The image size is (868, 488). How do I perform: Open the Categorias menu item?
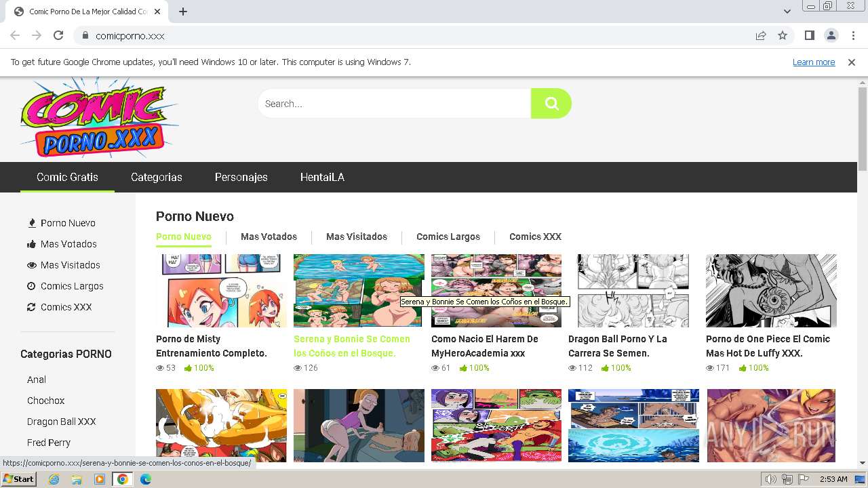click(157, 177)
